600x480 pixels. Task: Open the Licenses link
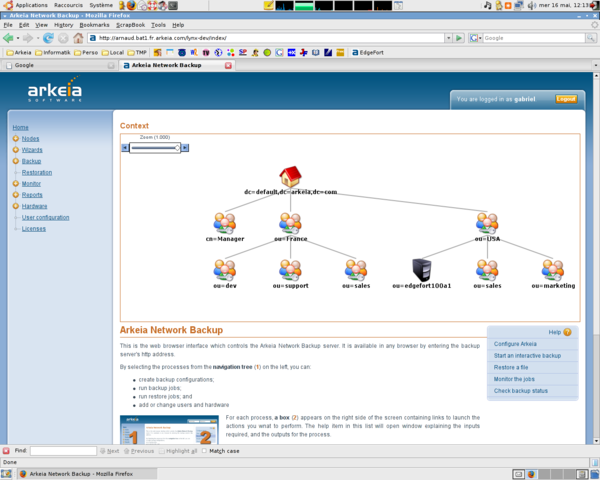(34, 229)
